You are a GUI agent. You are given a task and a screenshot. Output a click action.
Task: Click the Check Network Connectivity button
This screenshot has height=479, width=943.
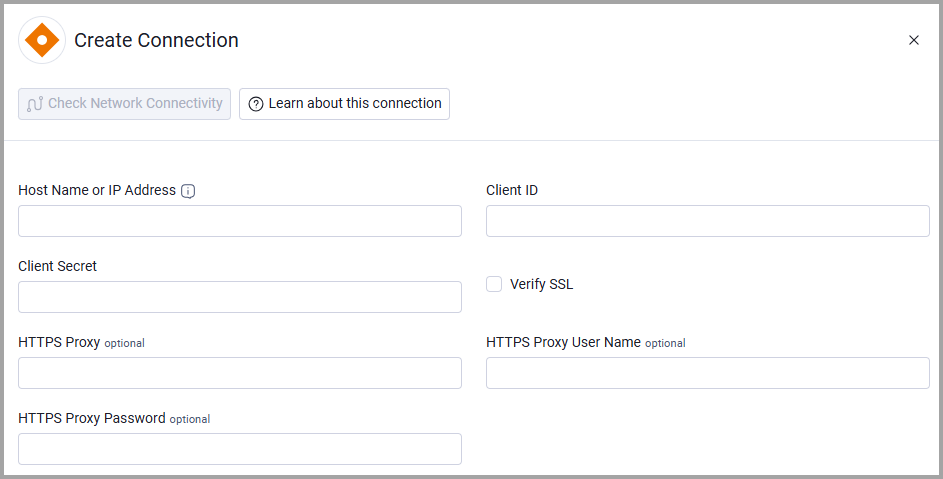[124, 104]
